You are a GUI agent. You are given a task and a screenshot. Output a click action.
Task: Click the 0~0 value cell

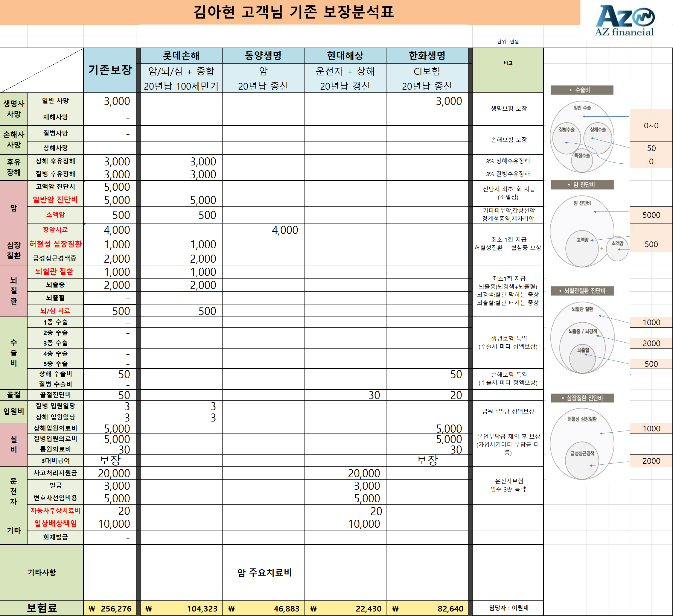coord(651,126)
